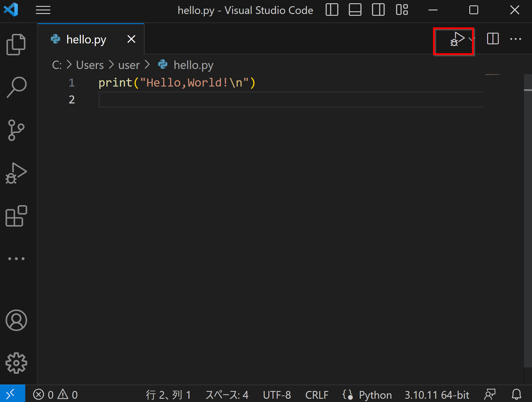Close the hello.py tab
Screen dimensions: 532x402
[131, 39]
